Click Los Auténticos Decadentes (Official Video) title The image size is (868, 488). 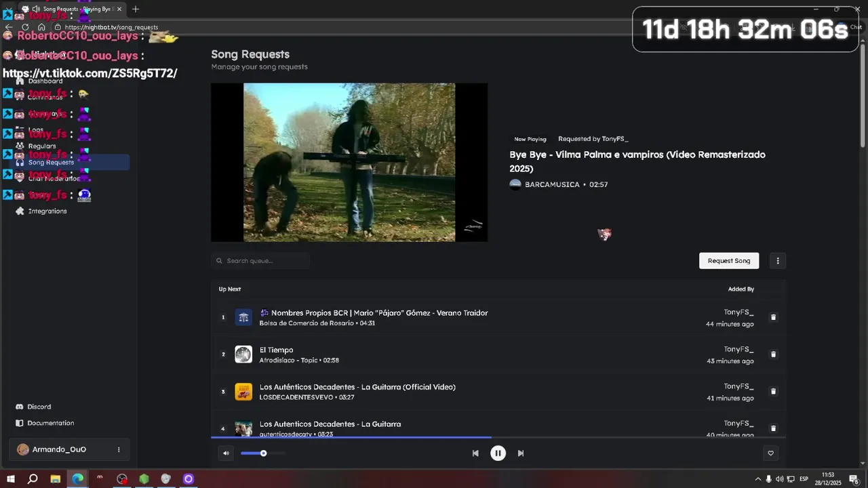point(357,387)
